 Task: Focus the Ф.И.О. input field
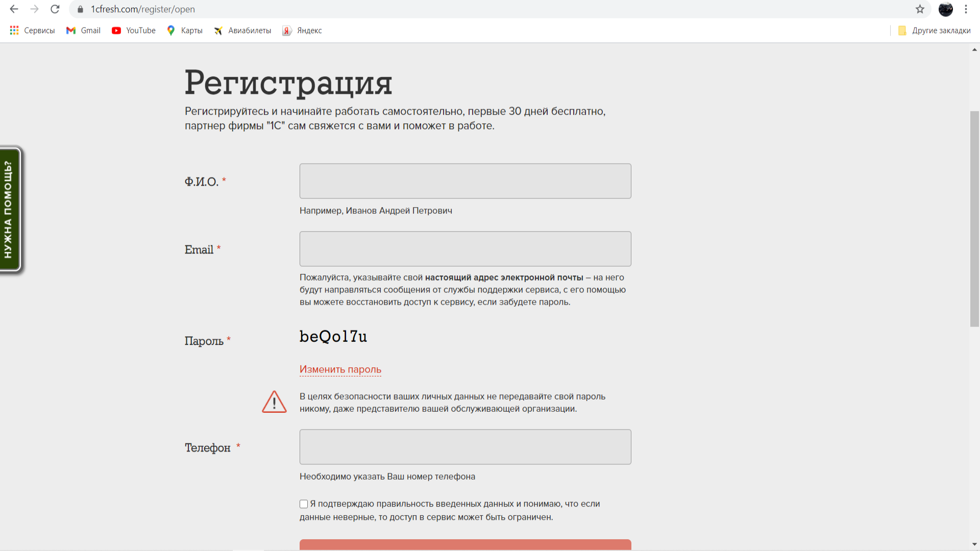[x=465, y=181]
